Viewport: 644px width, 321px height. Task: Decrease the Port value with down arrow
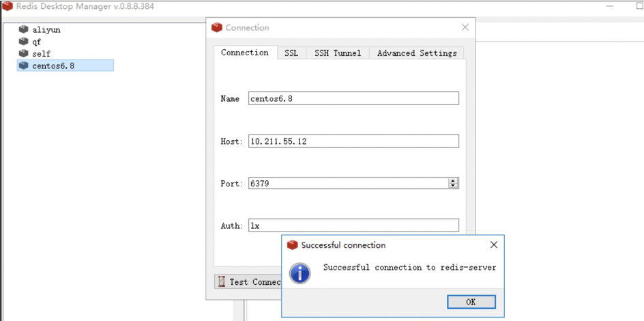(x=453, y=186)
